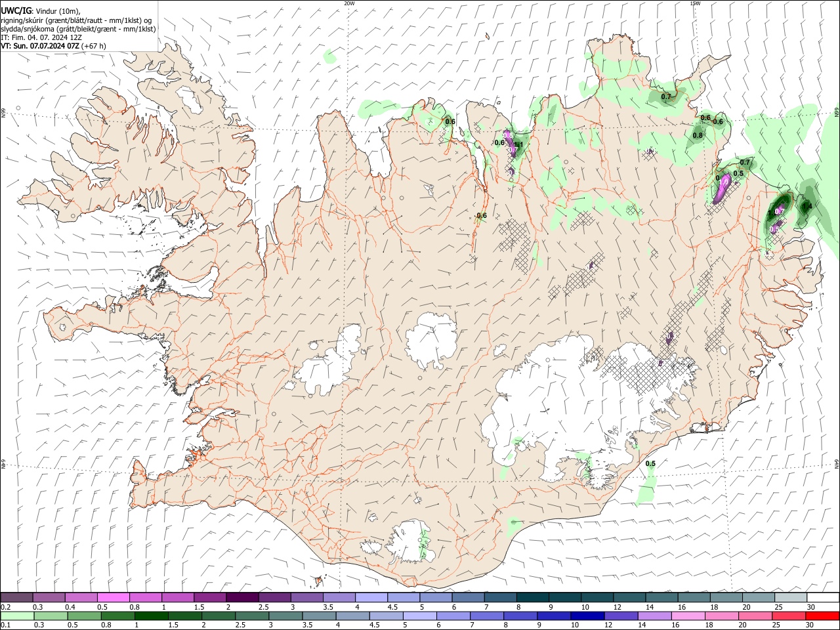
Task: Click the 'IT: Fim. 04. 07. 2024 12Z' line
Action: click(41, 37)
